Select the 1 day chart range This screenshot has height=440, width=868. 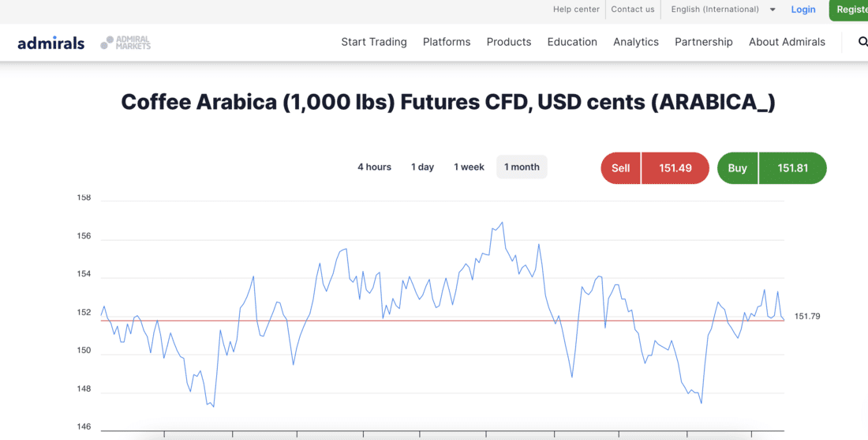coord(422,167)
